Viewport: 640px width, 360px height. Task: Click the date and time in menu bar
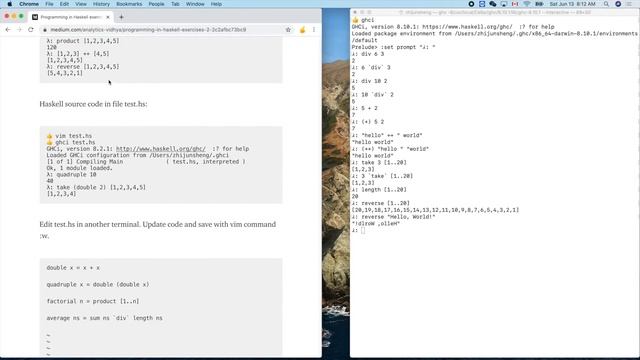coord(572,4)
